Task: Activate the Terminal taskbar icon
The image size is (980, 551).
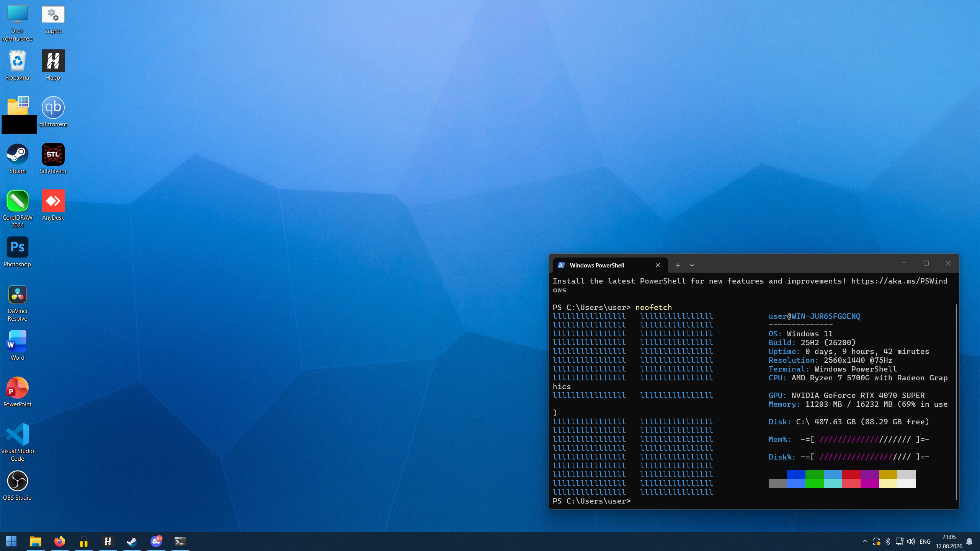Action: (x=180, y=541)
